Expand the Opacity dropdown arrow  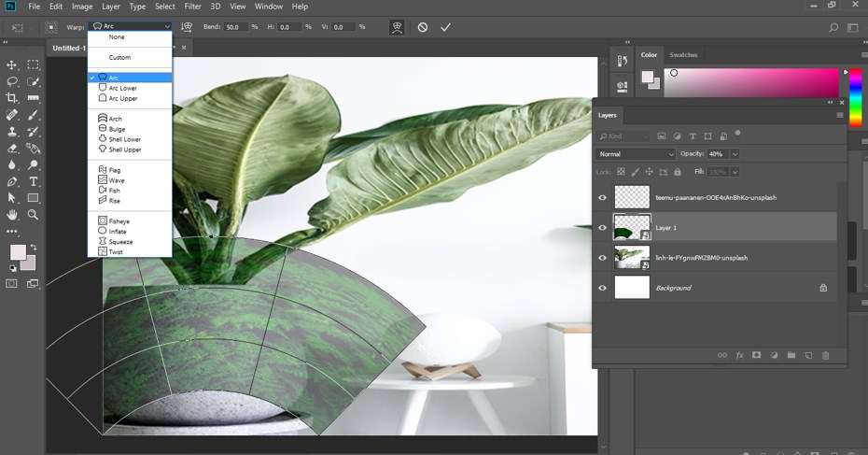pos(735,153)
